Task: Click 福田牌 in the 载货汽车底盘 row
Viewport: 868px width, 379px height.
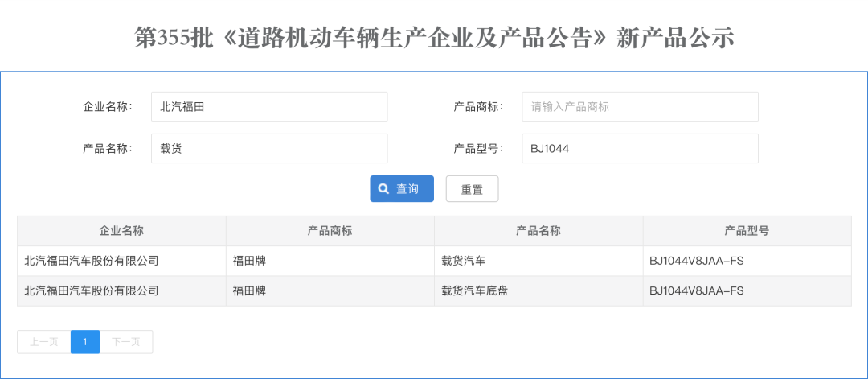Action: [x=249, y=291]
